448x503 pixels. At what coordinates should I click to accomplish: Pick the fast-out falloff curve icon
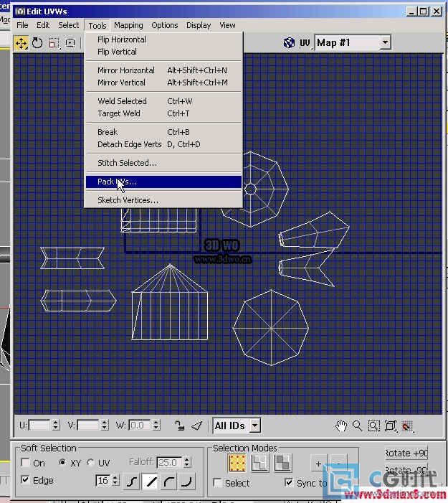[187, 481]
